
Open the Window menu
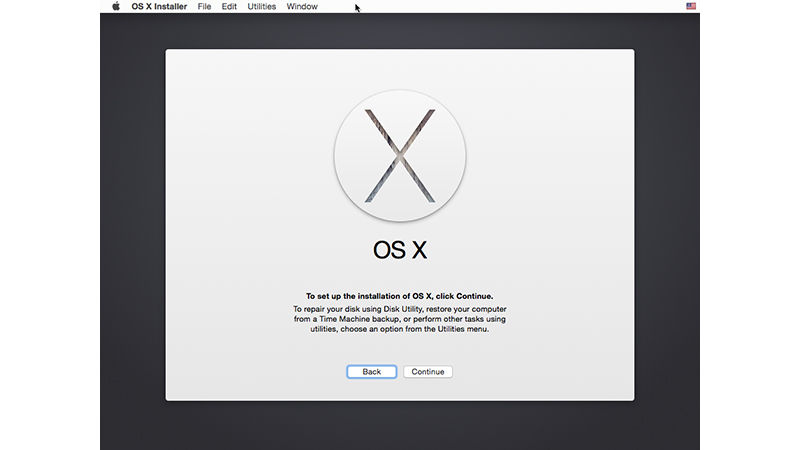302,7
